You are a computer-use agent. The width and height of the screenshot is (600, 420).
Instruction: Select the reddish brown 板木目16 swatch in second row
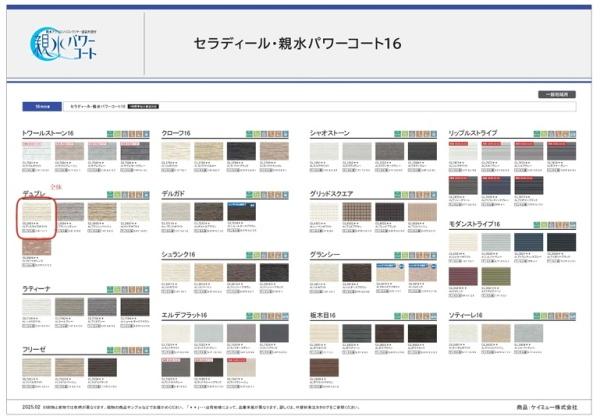pyautogui.click(x=324, y=367)
